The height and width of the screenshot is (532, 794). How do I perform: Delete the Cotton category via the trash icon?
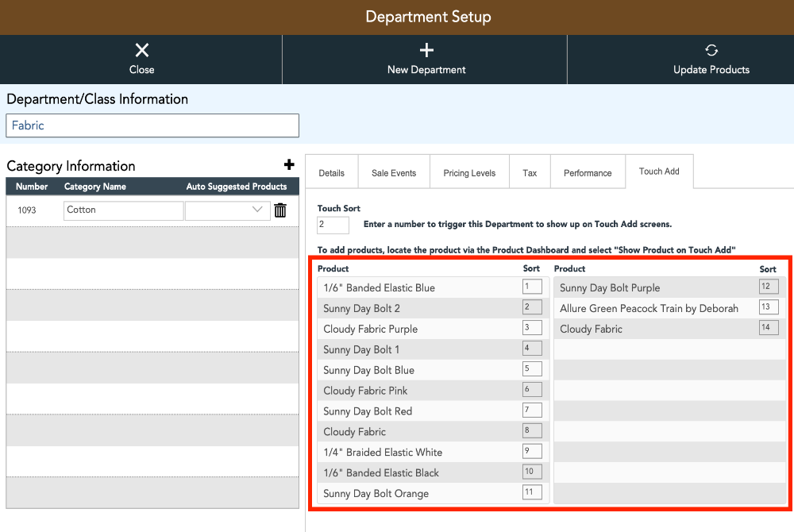pos(280,210)
